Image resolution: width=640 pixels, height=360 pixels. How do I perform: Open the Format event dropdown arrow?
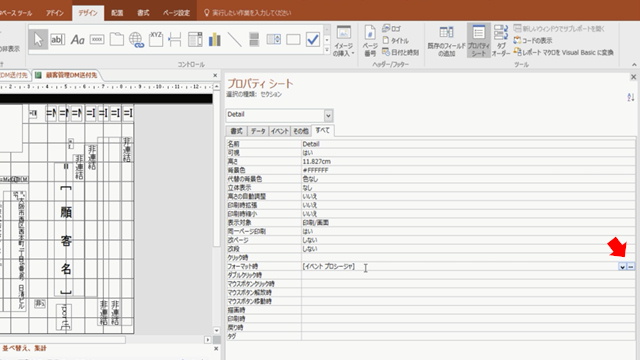[x=622, y=267]
